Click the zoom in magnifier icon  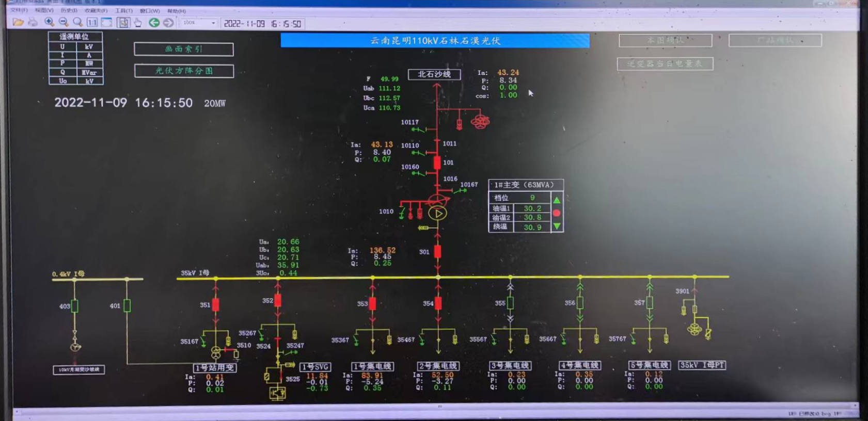(x=49, y=22)
